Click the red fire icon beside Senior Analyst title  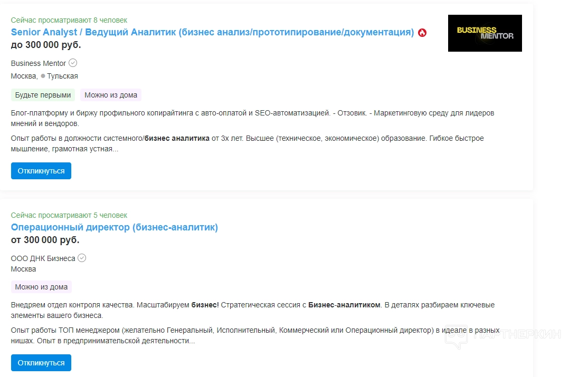tap(422, 33)
